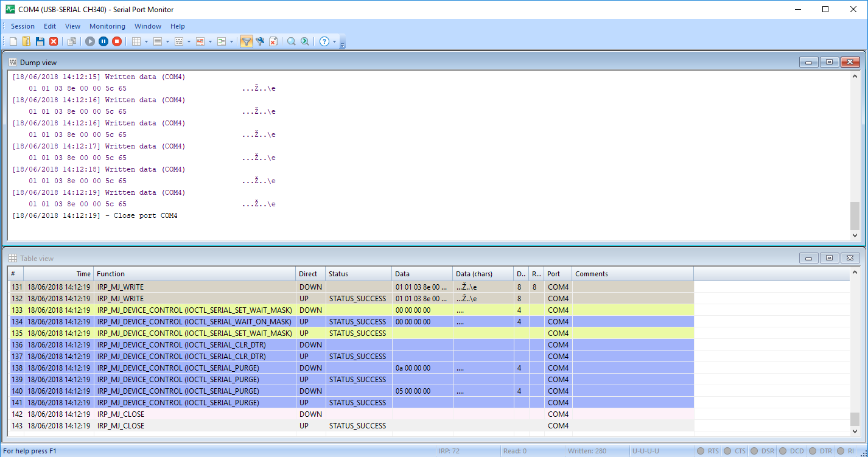Close the Table view pane

pos(850,258)
